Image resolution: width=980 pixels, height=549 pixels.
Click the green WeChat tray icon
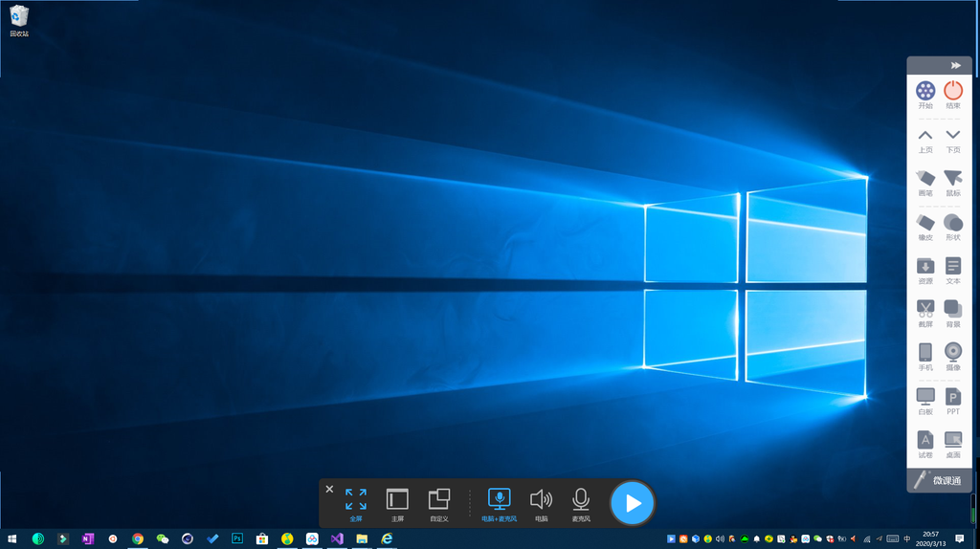coord(817,539)
